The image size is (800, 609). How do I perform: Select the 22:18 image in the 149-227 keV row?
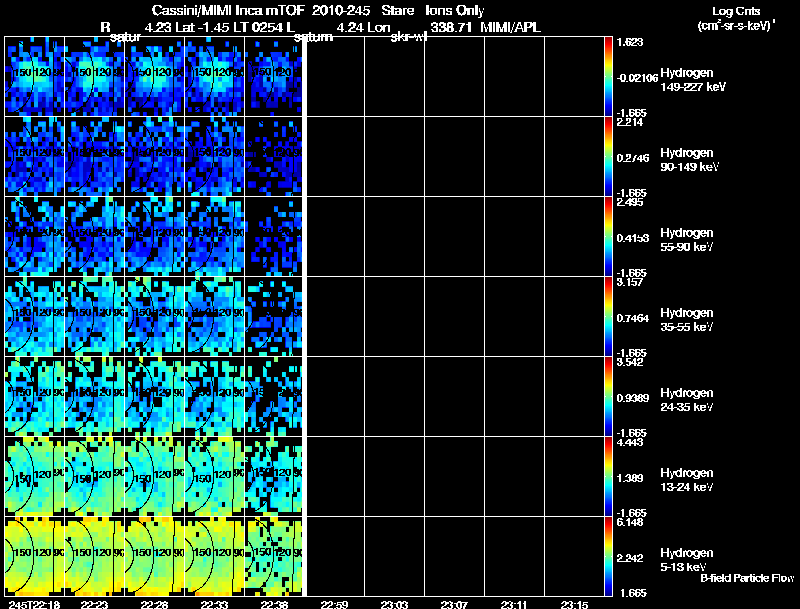[34, 76]
